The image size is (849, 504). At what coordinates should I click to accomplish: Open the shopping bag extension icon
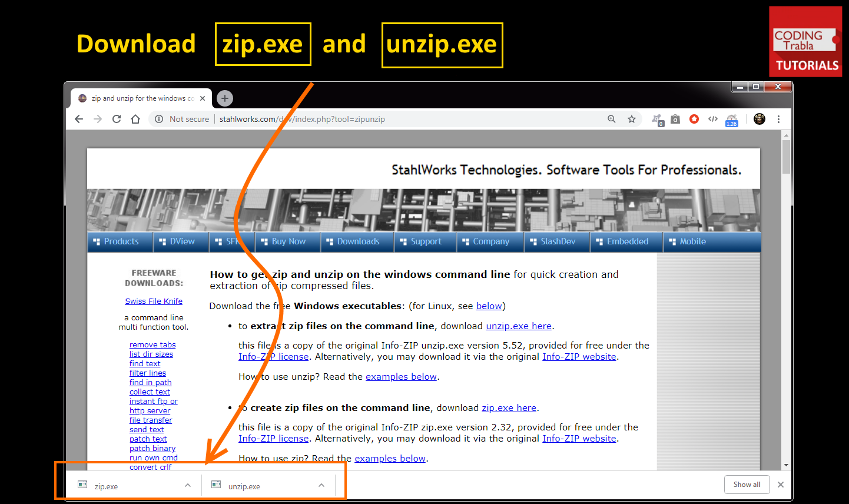click(675, 119)
